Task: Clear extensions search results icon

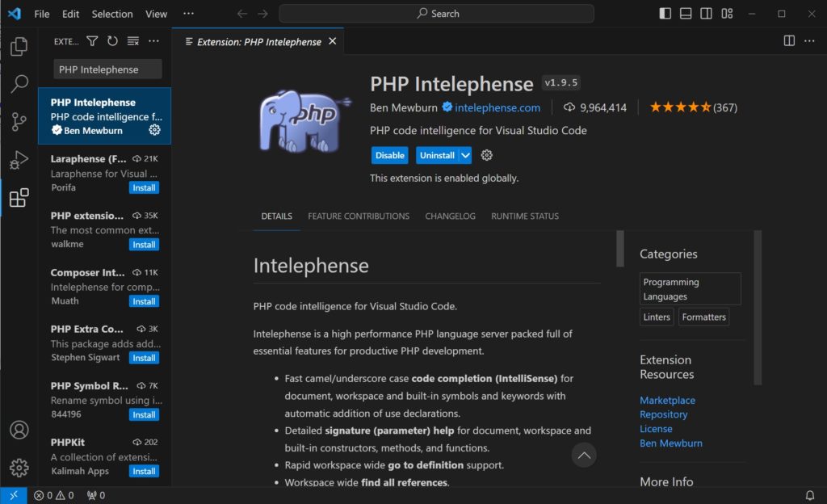Action: coord(133,41)
